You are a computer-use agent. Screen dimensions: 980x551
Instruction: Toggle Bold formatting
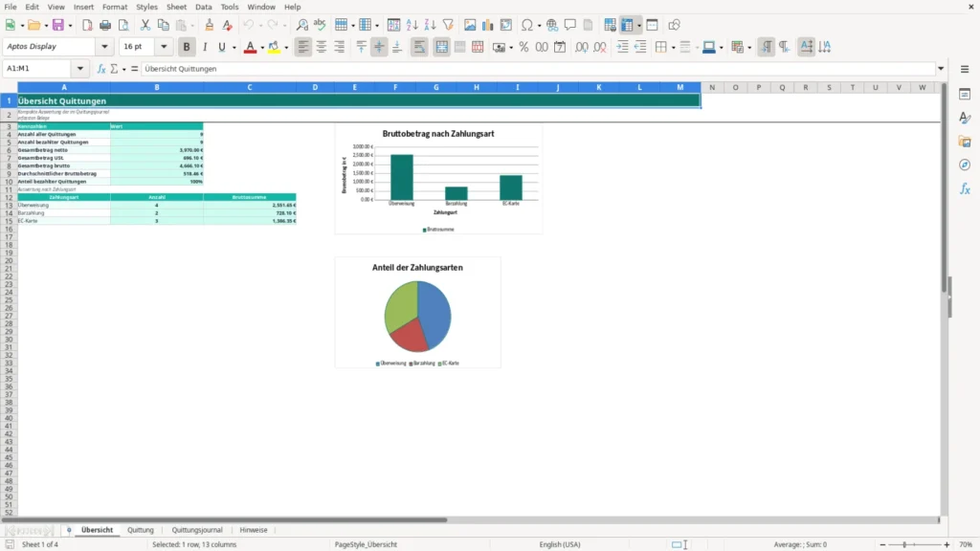pyautogui.click(x=187, y=47)
